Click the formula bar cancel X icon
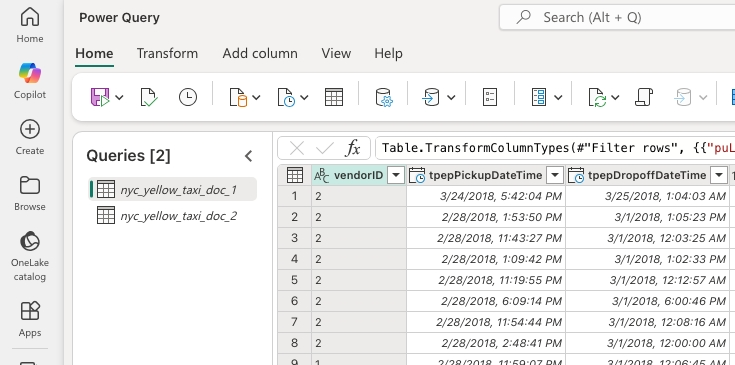 tap(297, 149)
